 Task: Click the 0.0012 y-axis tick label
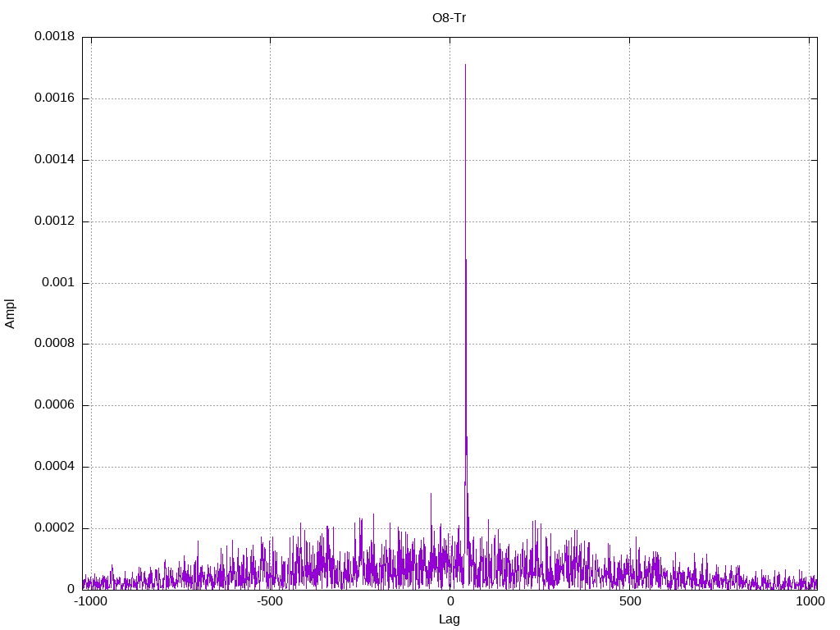pos(54,221)
